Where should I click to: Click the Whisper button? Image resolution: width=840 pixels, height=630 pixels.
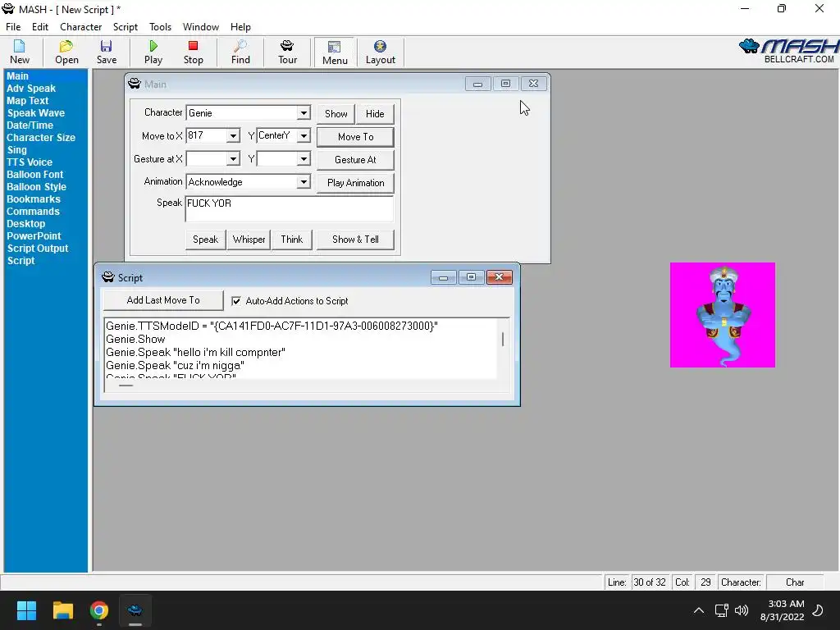click(x=249, y=240)
